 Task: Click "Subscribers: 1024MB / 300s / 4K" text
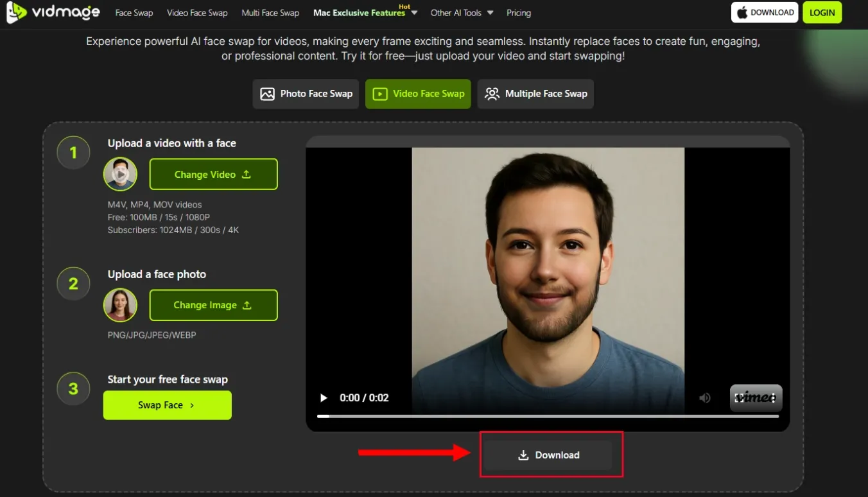[x=173, y=230]
